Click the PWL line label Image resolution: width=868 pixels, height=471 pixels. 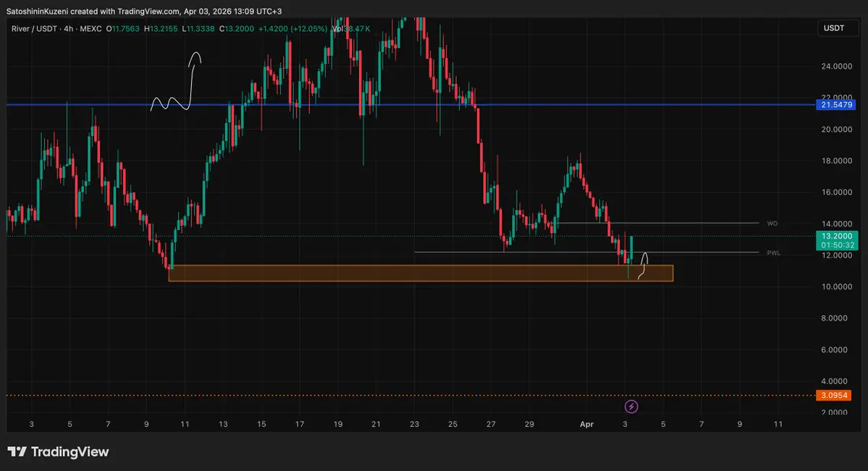pos(773,253)
